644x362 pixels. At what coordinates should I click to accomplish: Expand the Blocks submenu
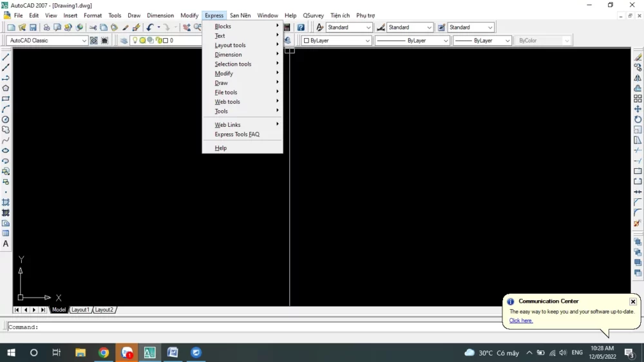[x=223, y=26]
